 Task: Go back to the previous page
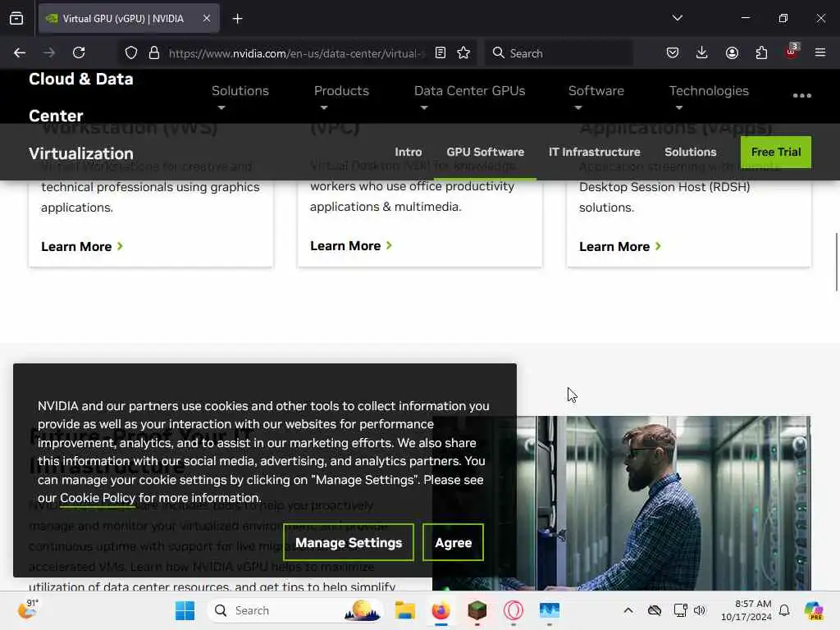(x=20, y=52)
